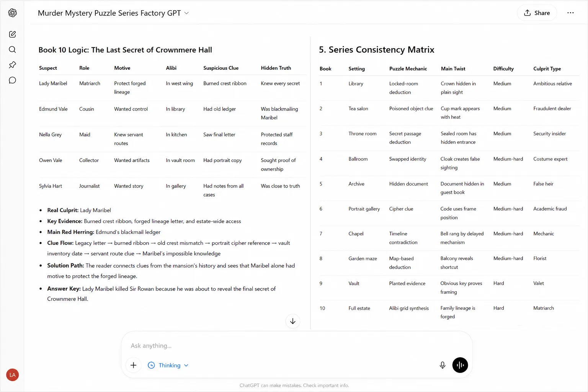Open the LA user profile avatar
The width and height of the screenshot is (588, 392).
[12, 375]
